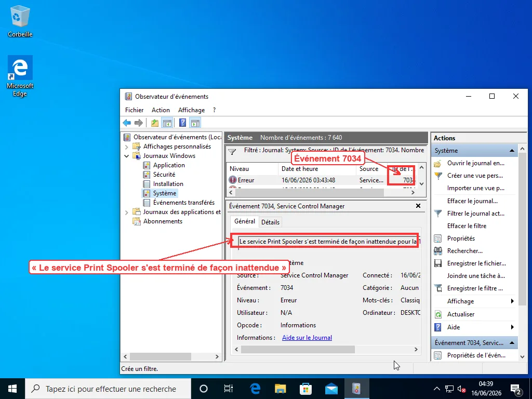Click the event list horizontal scrollbar

pyautogui.click(x=310, y=192)
